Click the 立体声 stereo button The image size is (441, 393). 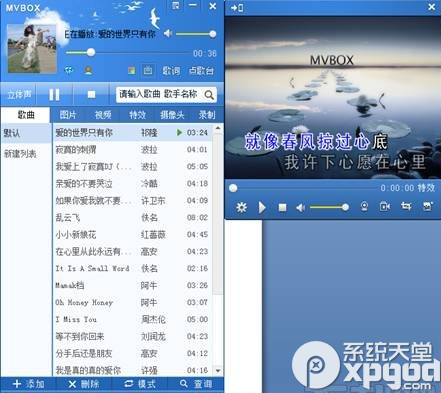[19, 95]
